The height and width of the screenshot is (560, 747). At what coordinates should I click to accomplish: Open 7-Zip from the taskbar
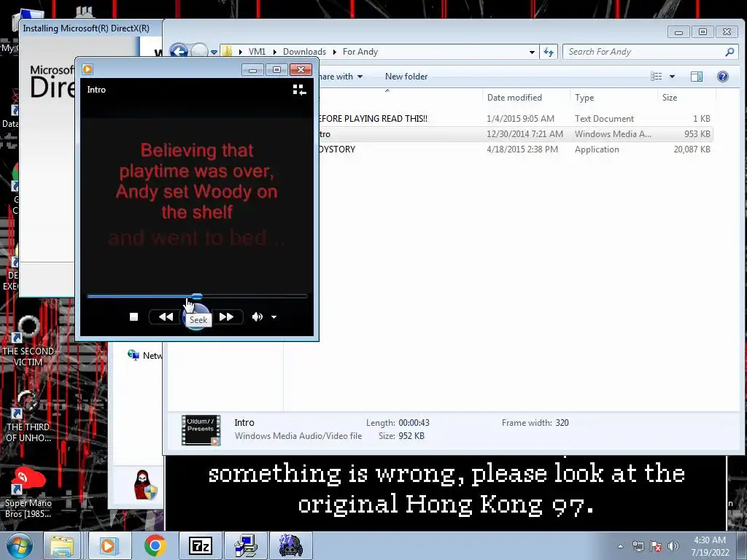[200, 545]
